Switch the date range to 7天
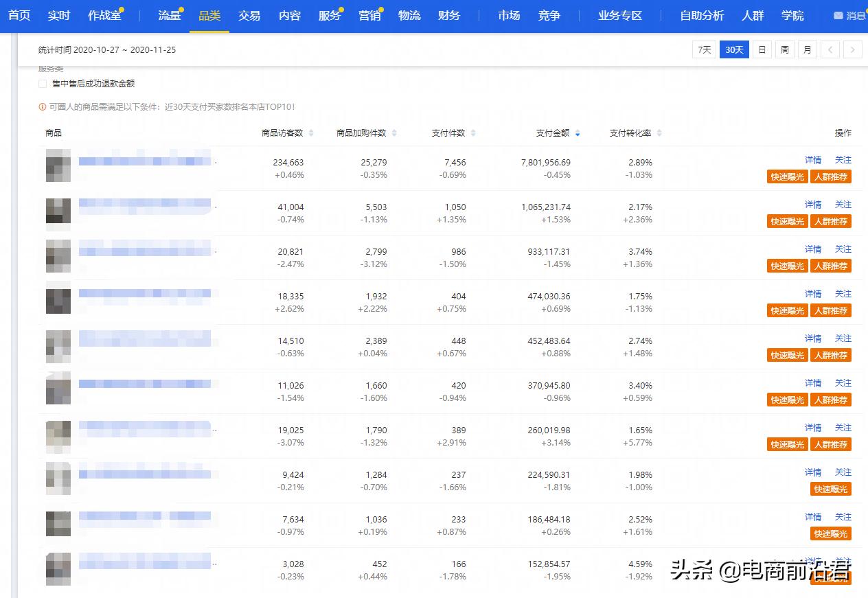Screen dimensions: 868x598 click(x=703, y=49)
